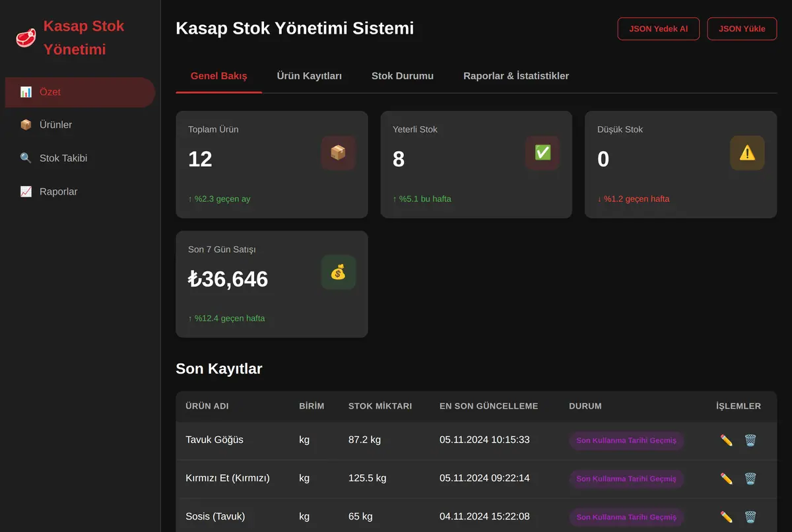Image resolution: width=792 pixels, height=532 pixels.
Task: Click the Kasap Stok Yönetimi sidebar title
Action: [84, 38]
